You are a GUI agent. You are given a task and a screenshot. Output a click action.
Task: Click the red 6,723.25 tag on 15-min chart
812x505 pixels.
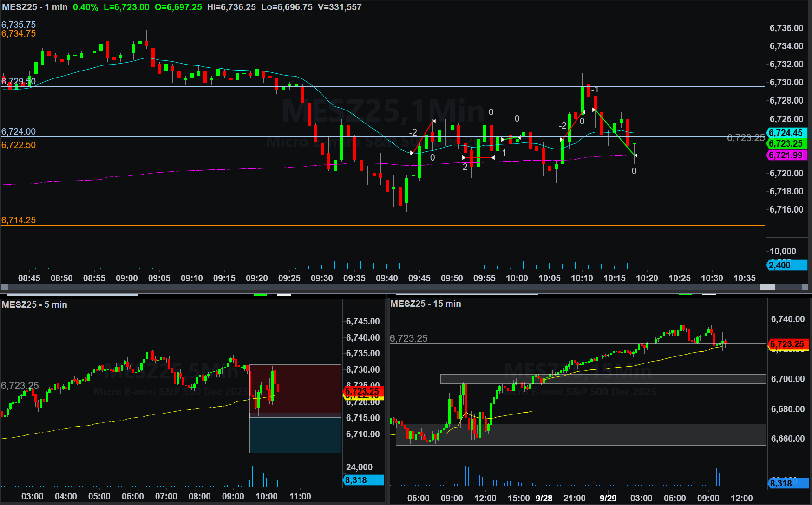pos(788,344)
